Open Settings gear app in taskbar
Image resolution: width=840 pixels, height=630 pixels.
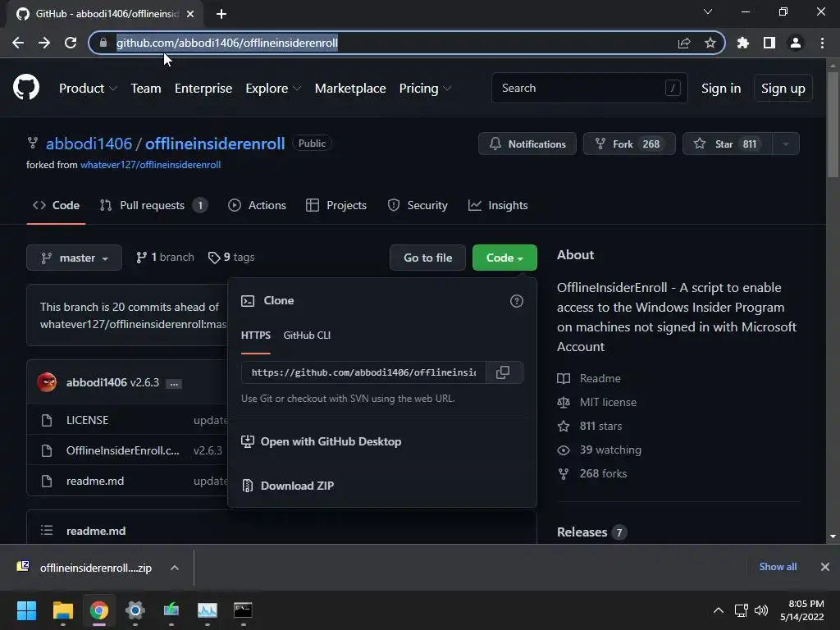[x=135, y=610]
